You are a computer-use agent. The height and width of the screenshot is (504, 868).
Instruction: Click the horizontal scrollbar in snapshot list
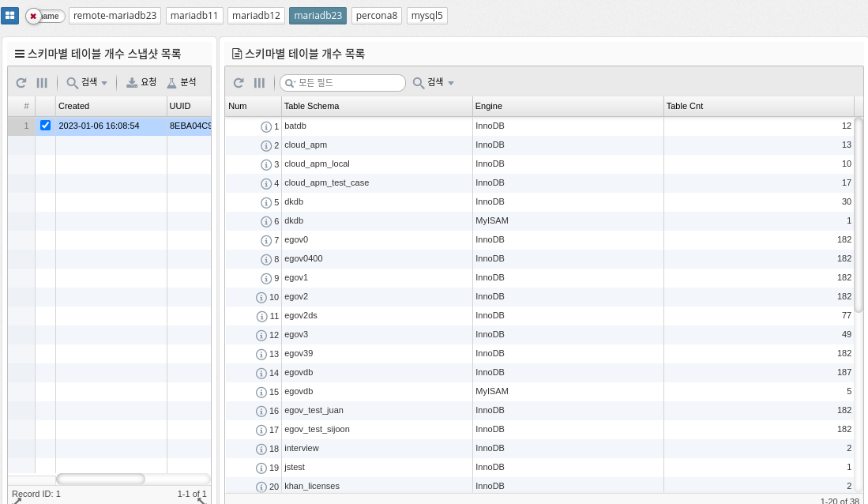tap(100, 479)
